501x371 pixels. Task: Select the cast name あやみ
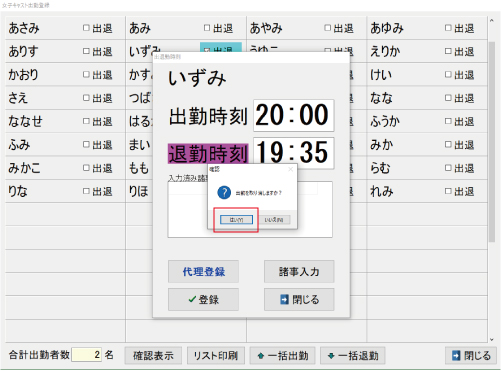[266, 28]
